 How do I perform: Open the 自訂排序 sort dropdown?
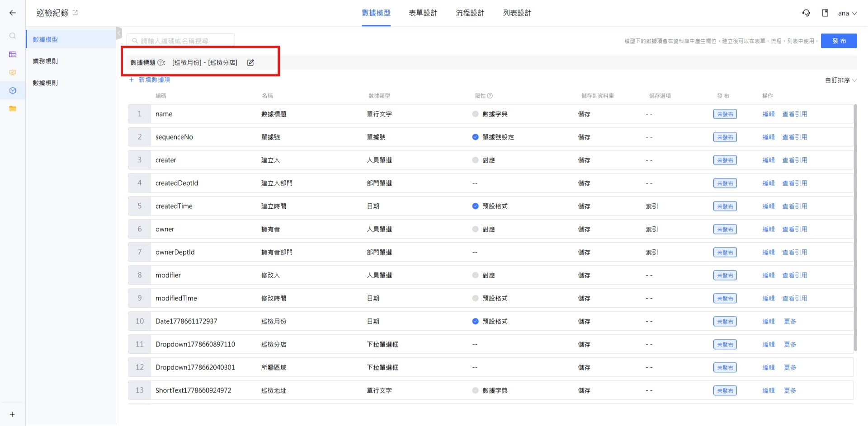click(841, 80)
